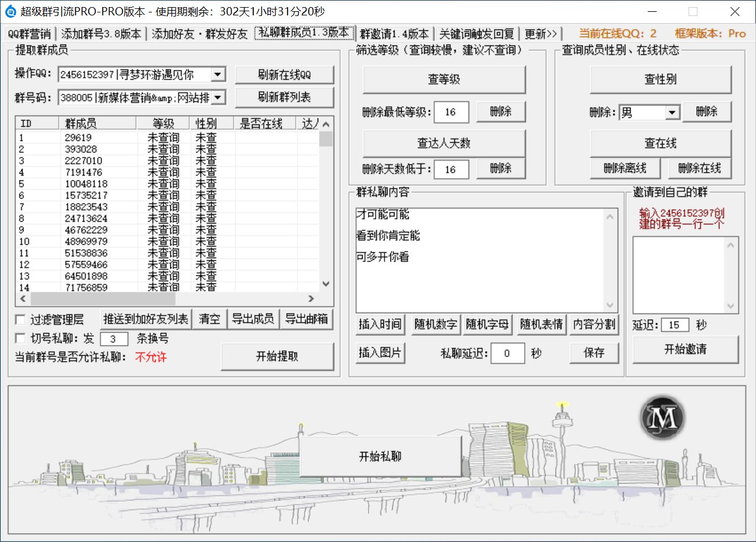Image resolution: width=756 pixels, height=542 pixels.
Task: Select the 群邀请1.4版本 tab
Action: pos(394,34)
